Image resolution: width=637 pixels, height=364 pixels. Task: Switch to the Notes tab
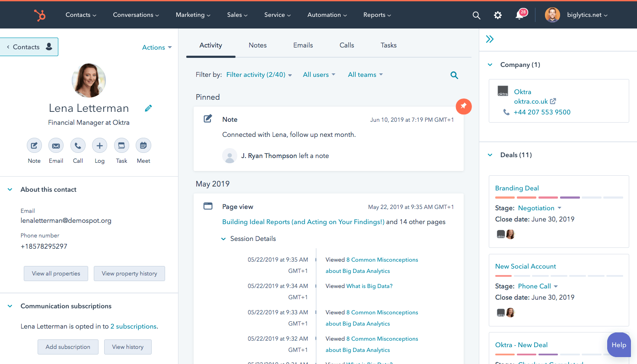click(258, 45)
